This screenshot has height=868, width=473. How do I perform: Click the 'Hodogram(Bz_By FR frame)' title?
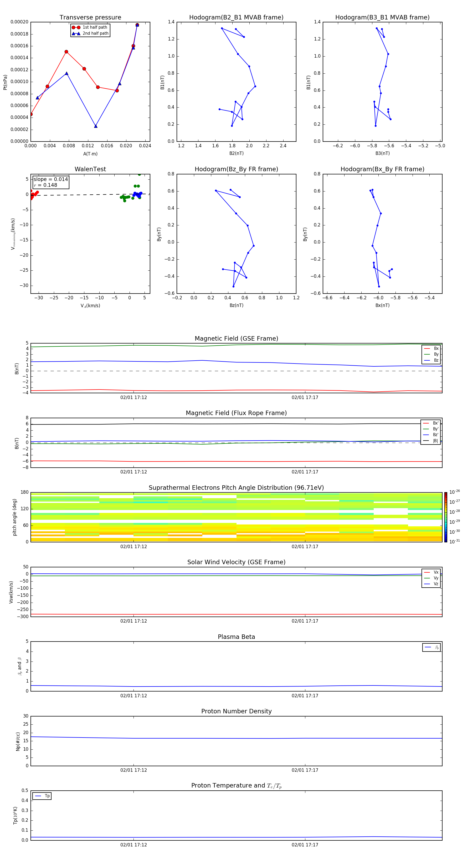[x=236, y=169]
